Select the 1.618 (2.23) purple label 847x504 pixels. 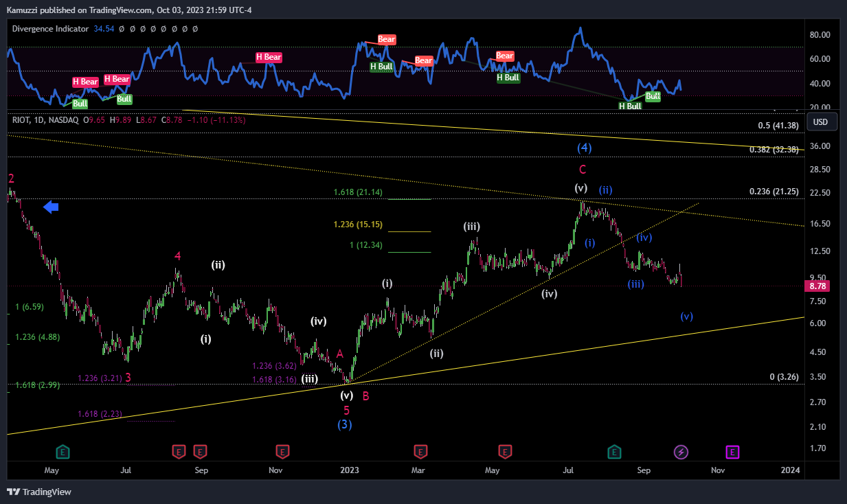99,413
